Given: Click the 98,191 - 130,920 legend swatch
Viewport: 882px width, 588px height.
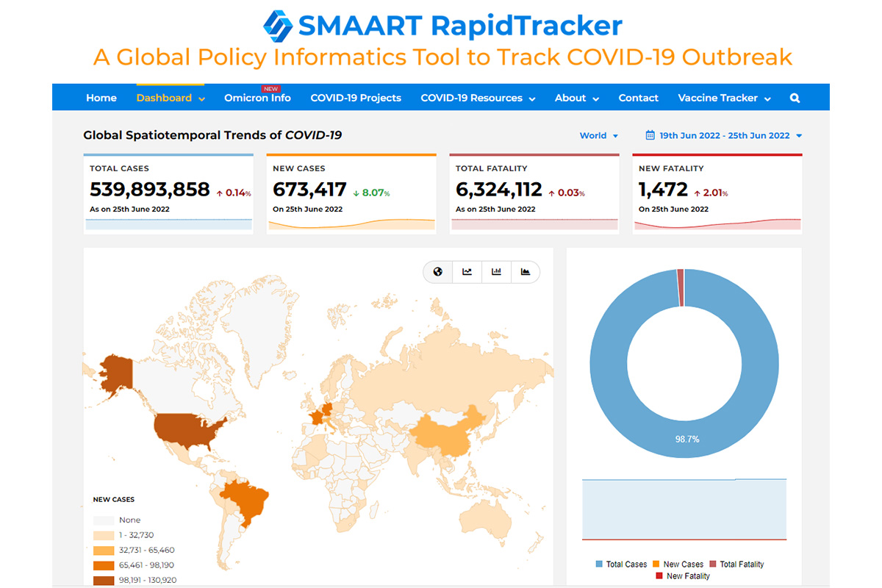Looking at the screenshot, I should (103, 580).
